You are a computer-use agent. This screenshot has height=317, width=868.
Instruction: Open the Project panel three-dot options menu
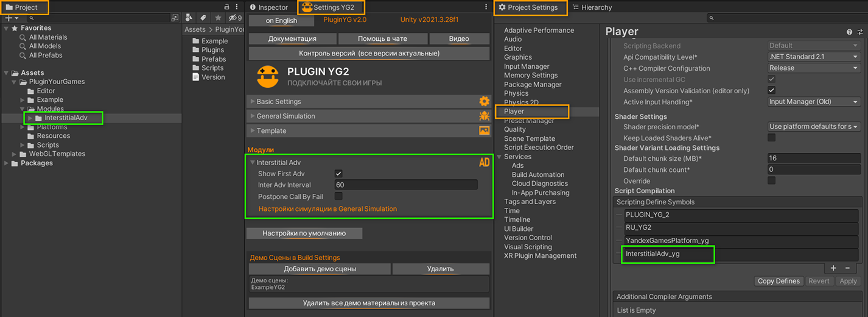pos(237,7)
